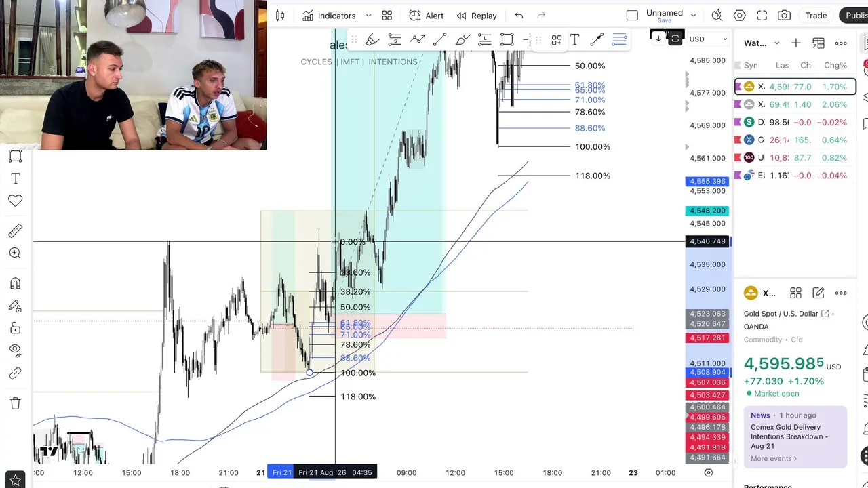The width and height of the screenshot is (868, 488).
Task: Open the layout setup square icon
Action: coord(632,16)
